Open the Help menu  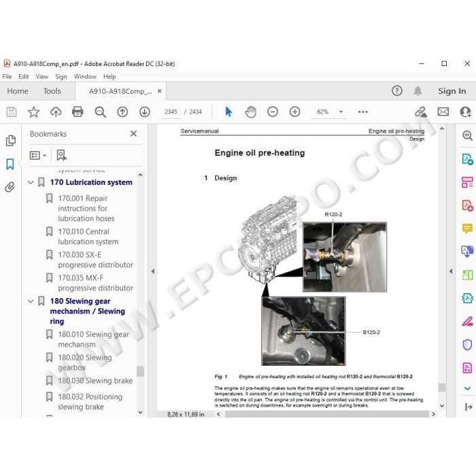tap(109, 76)
